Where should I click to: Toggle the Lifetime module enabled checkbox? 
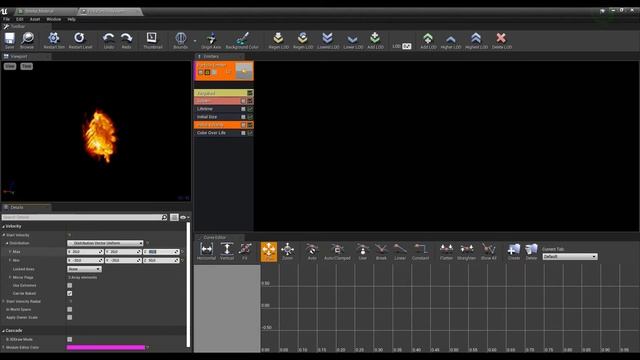tap(250, 109)
